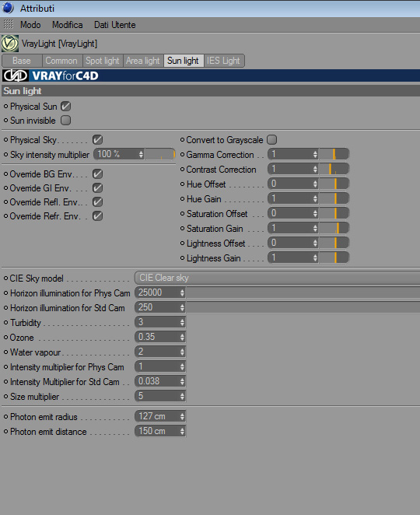This screenshot has width=420, height=515.
Task: Enable Convert to Grayscale checkbox
Action: pos(272,139)
